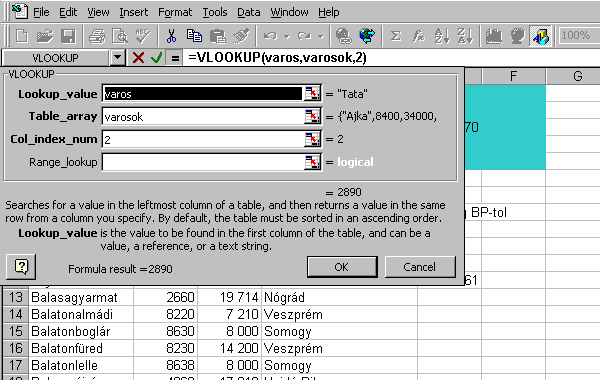The width and height of the screenshot is (600, 380).
Task: Click the Nógrád county cell
Action: [339, 297]
